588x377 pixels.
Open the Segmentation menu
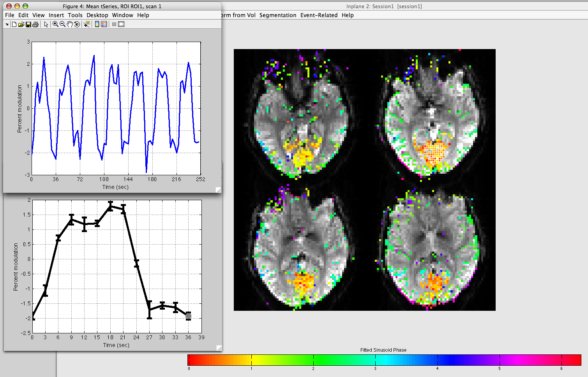pos(277,15)
